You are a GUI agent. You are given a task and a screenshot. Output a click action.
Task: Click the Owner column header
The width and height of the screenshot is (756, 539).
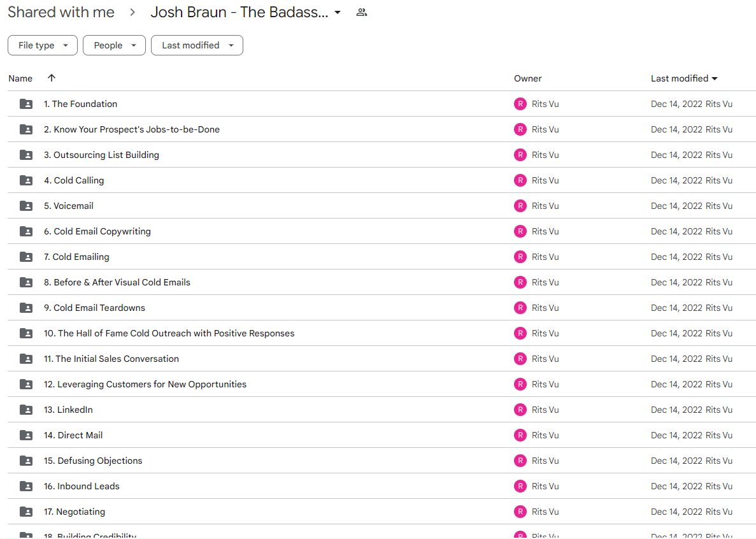tap(527, 78)
